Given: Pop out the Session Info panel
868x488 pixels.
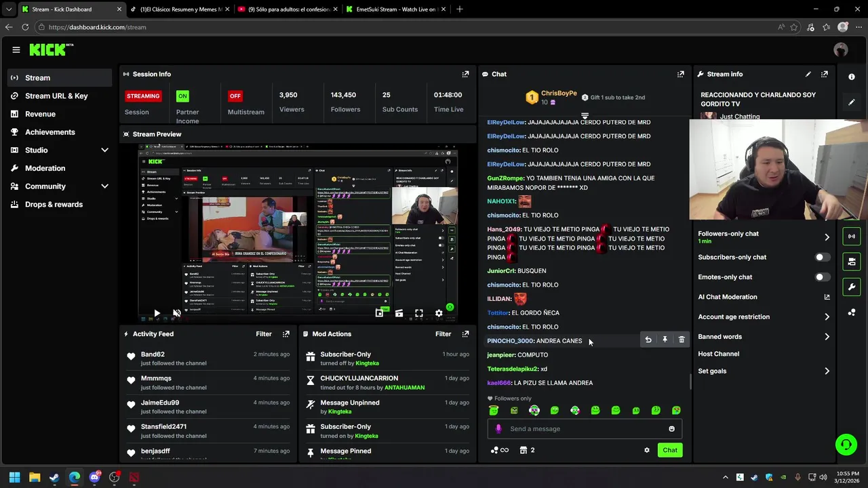Looking at the screenshot, I should 465,74.
